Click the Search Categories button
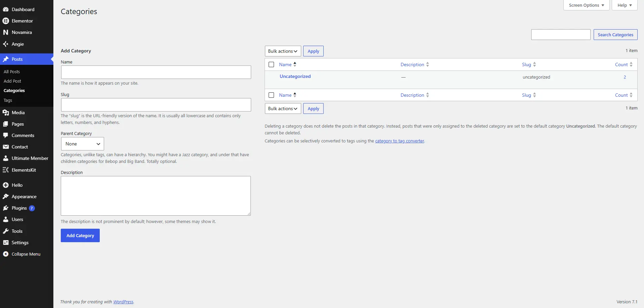The height and width of the screenshot is (308, 644). point(615,35)
